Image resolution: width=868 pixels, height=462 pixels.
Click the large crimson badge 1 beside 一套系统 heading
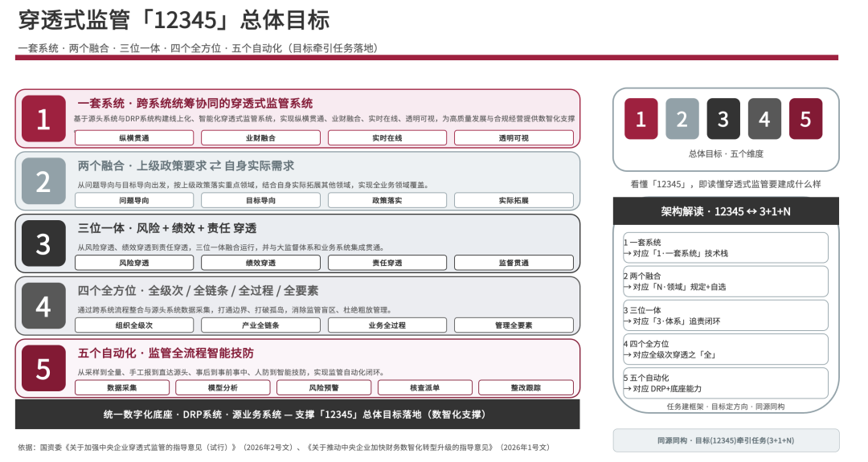43,118
